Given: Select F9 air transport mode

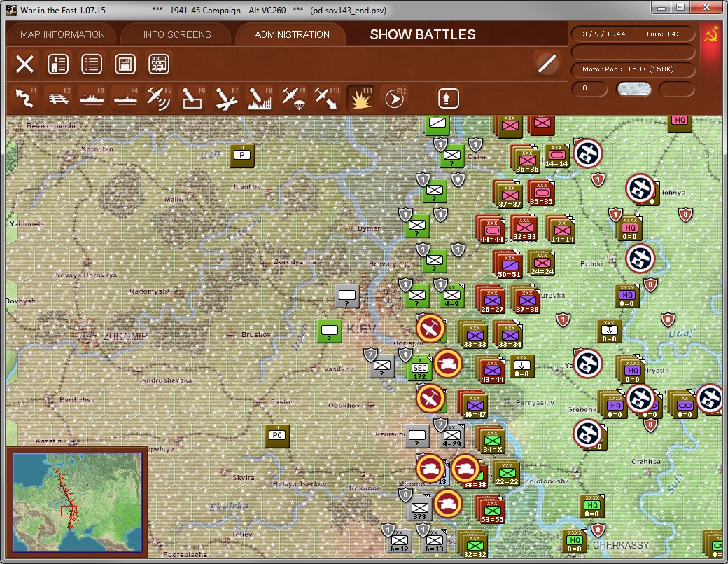Looking at the screenshot, I should 293,97.
